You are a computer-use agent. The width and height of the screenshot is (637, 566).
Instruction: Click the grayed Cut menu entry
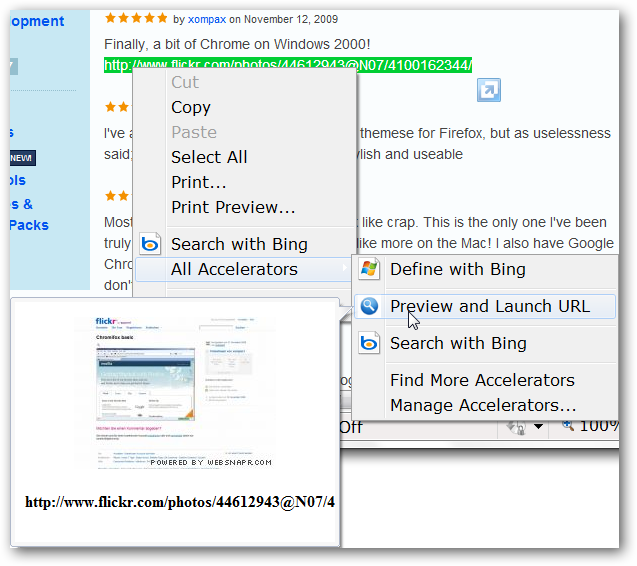[185, 82]
